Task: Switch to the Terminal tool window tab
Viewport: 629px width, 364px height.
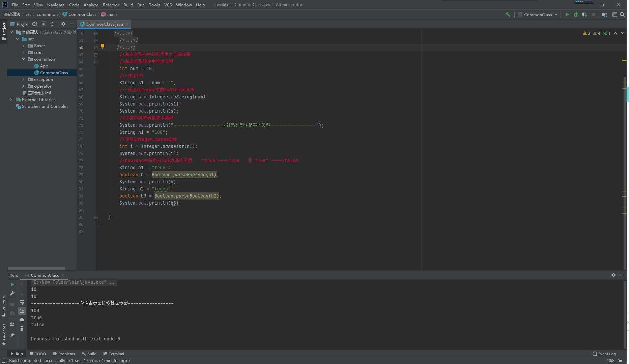Action: 114,354
